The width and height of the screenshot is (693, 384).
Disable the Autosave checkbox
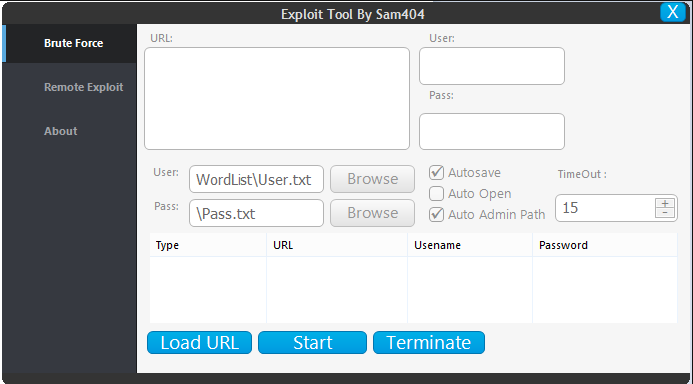tap(436, 172)
